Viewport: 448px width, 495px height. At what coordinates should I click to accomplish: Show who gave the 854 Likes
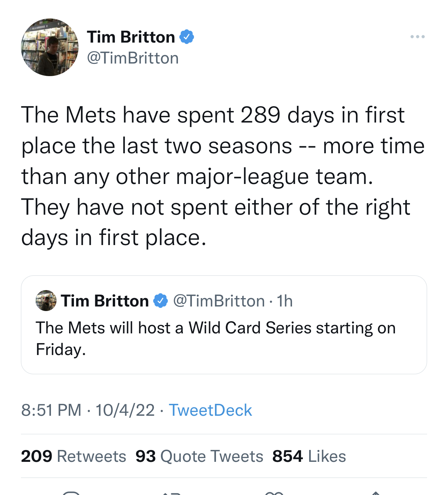click(x=309, y=456)
